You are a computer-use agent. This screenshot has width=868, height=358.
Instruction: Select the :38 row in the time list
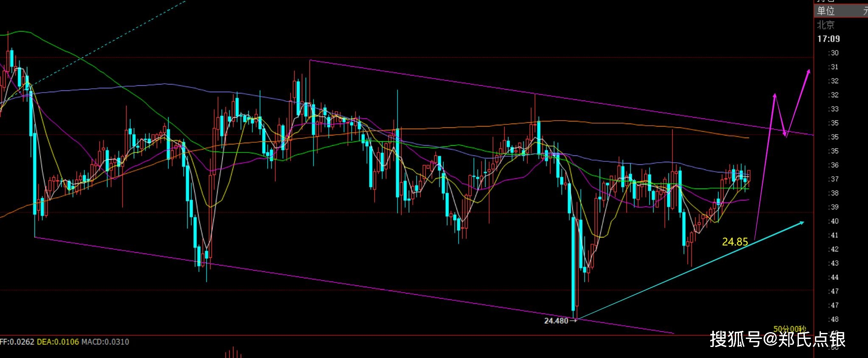click(x=834, y=193)
